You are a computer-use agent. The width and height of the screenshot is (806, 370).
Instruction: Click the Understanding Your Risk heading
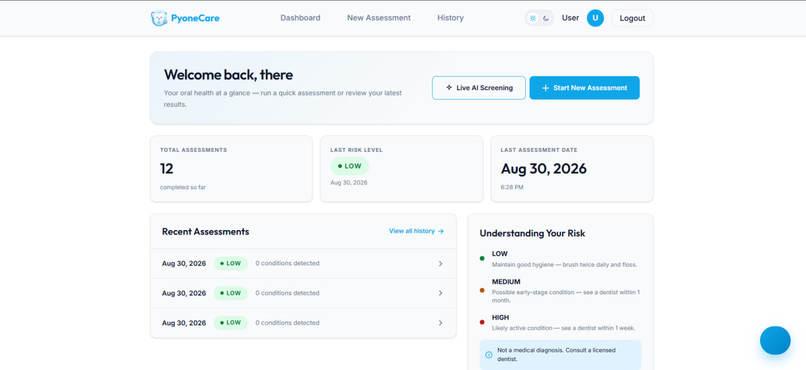tap(532, 233)
